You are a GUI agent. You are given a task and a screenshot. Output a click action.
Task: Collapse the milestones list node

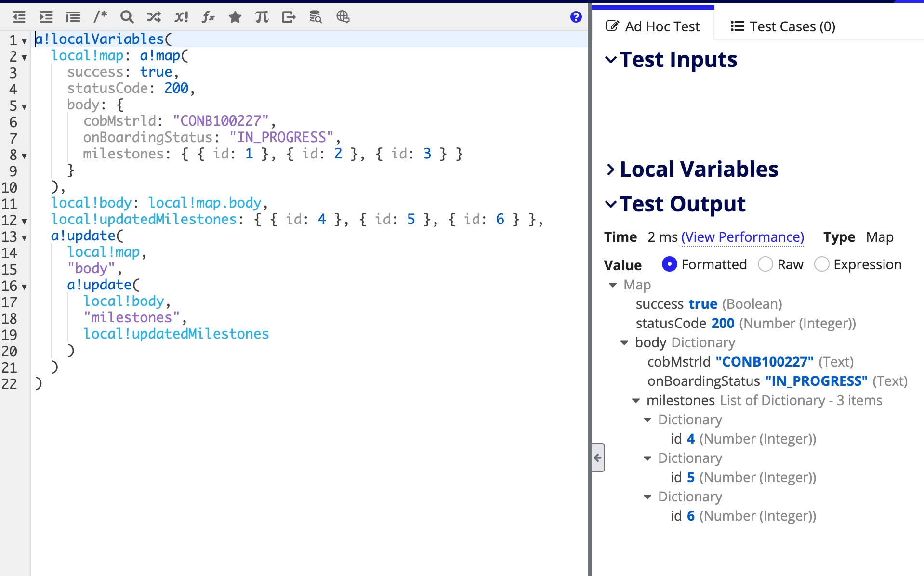coord(636,401)
